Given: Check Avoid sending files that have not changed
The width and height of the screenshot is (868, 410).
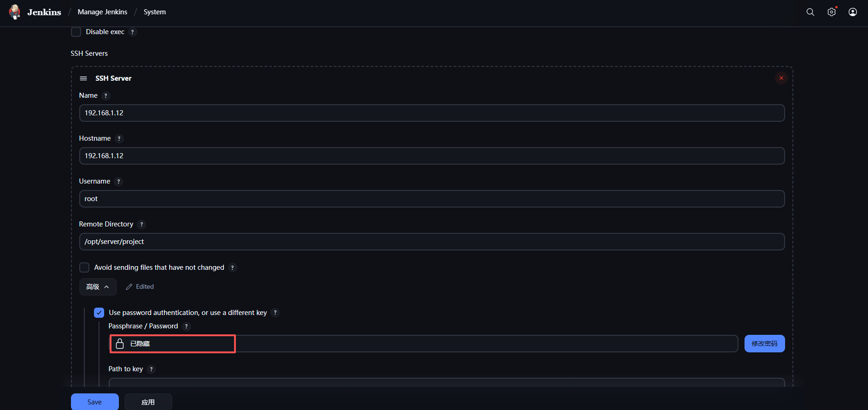Looking at the screenshot, I should (84, 267).
